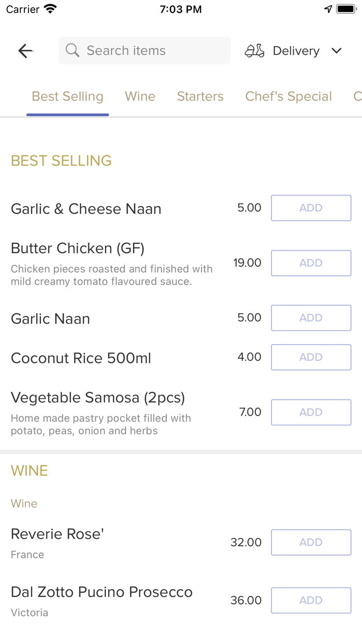Add Coconut Rice 500ml
The width and height of the screenshot is (362, 644).
[x=311, y=357]
